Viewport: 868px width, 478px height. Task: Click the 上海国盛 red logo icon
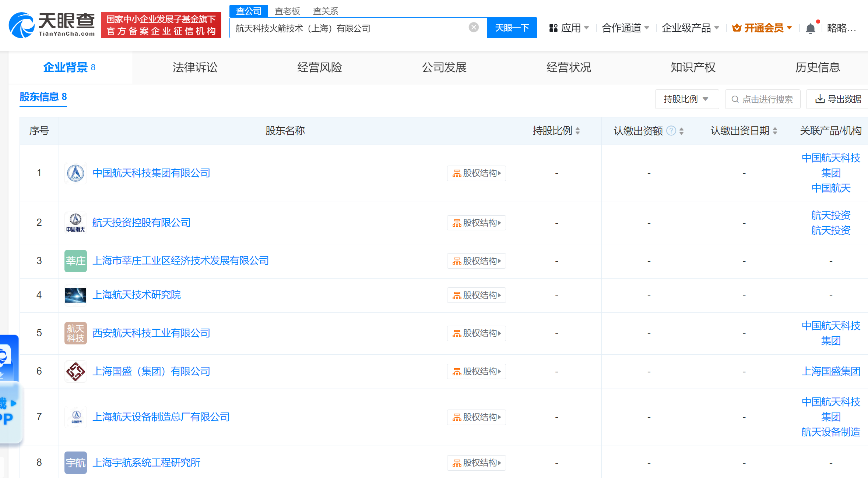(x=75, y=371)
